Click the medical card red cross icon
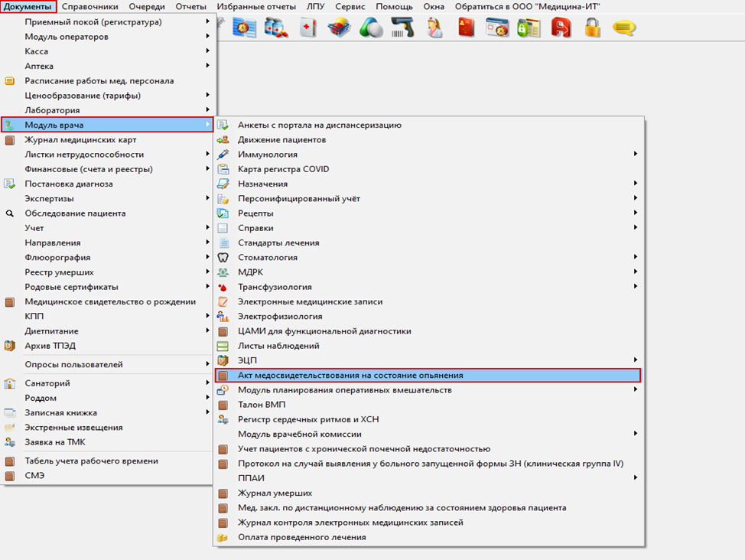This screenshot has width=745, height=560. tap(308, 28)
